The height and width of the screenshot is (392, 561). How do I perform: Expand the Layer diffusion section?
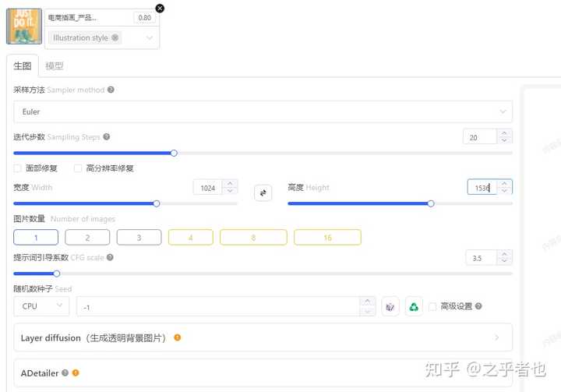[263, 337]
